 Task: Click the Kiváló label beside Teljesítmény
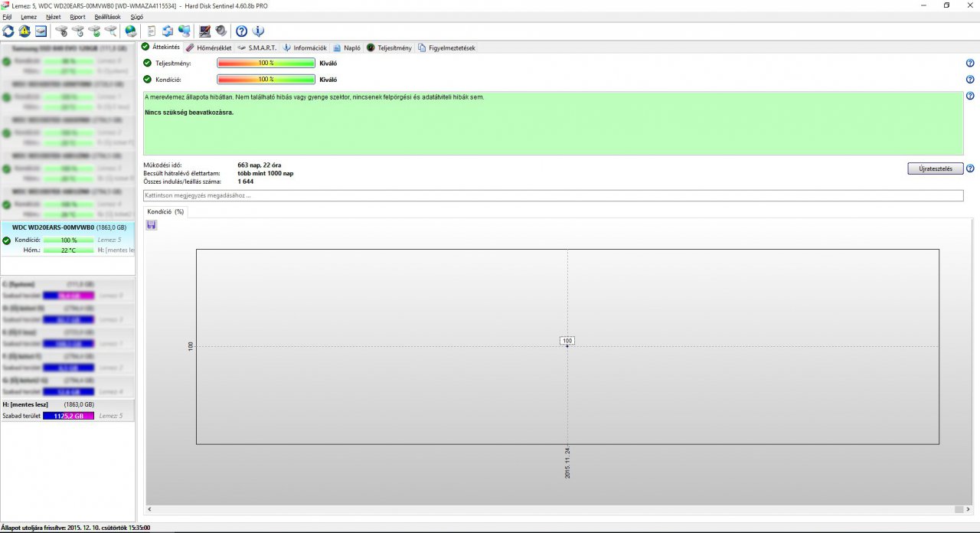[328, 63]
